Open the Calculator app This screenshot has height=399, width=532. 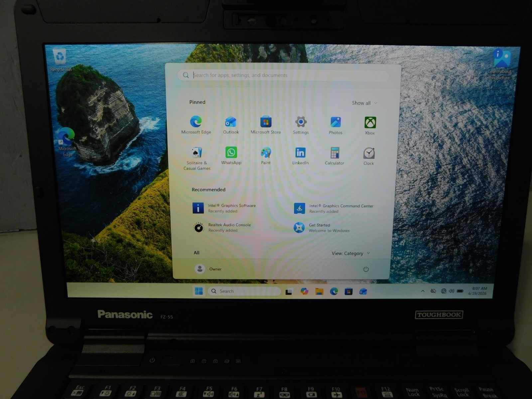334,156
